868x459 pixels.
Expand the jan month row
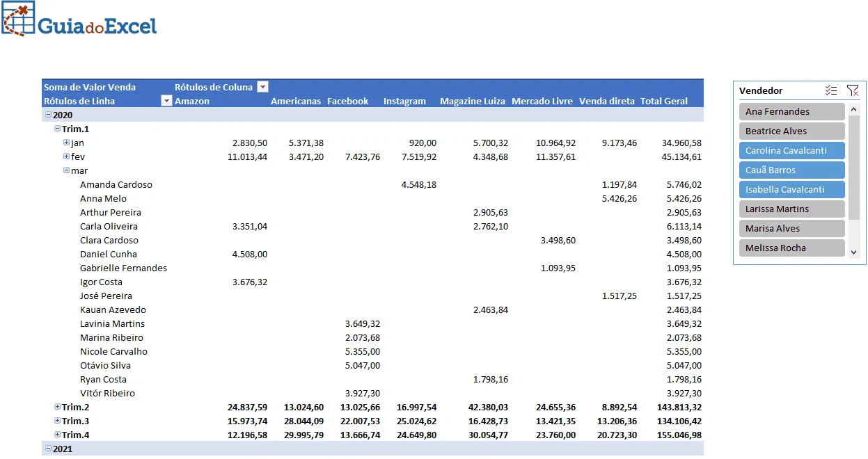pyautogui.click(x=67, y=143)
